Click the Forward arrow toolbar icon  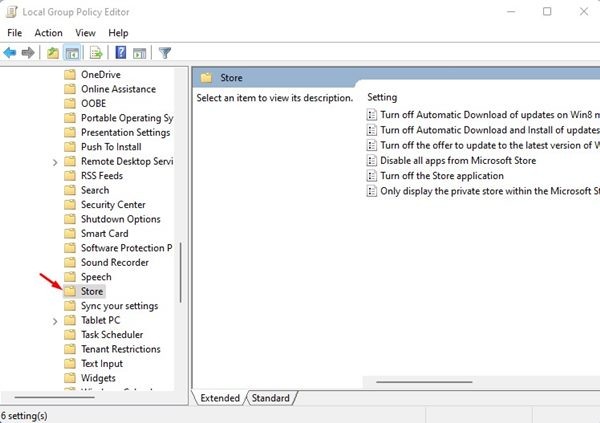28,52
